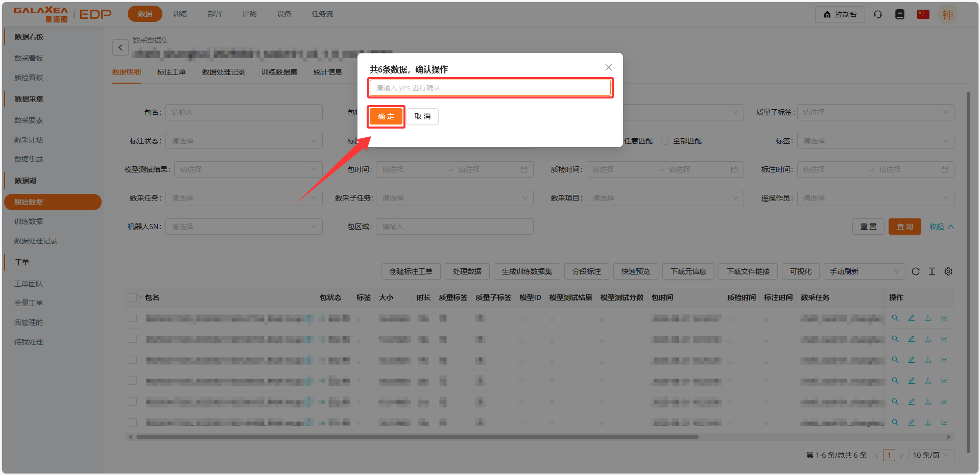The image size is (980, 475).
Task: Open table column settings gear icon
Action: (x=948, y=271)
